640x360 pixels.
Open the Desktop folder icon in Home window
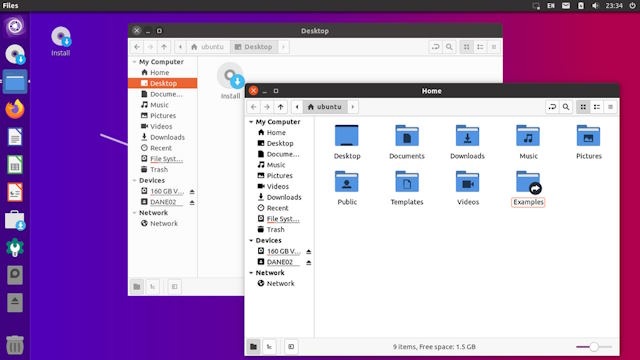(347, 136)
